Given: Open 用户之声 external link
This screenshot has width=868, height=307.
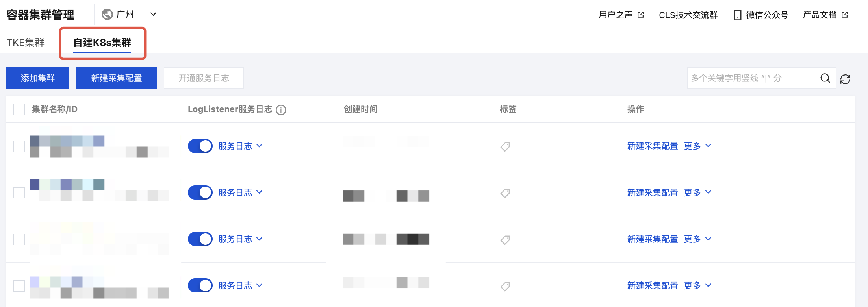Looking at the screenshot, I should (x=621, y=15).
